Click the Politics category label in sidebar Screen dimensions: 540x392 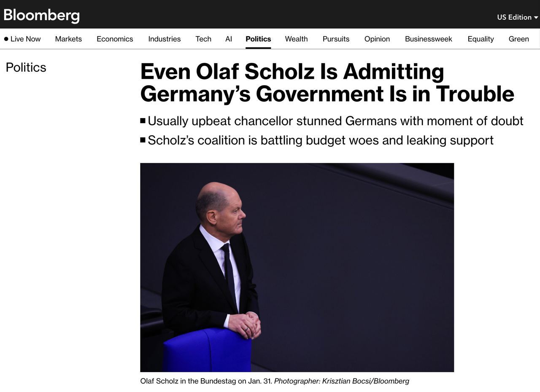[x=26, y=67]
